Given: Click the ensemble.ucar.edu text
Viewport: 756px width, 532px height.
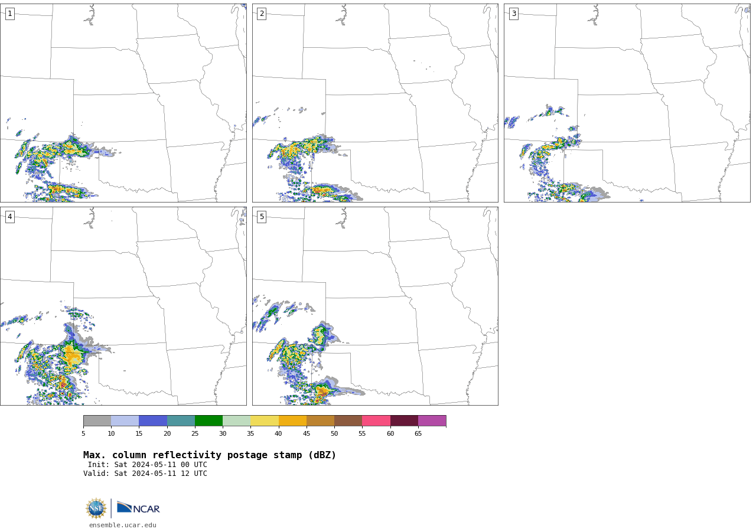Looking at the screenshot, I should click(123, 525).
